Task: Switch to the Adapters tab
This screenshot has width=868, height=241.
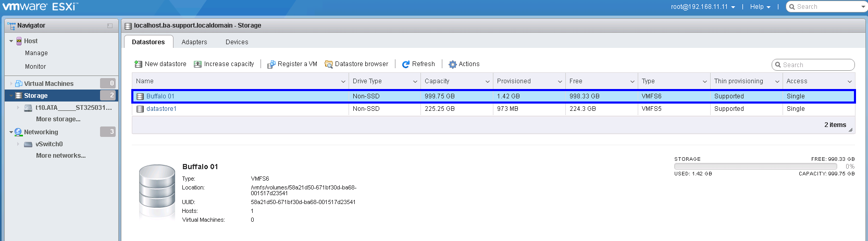Action: point(194,42)
